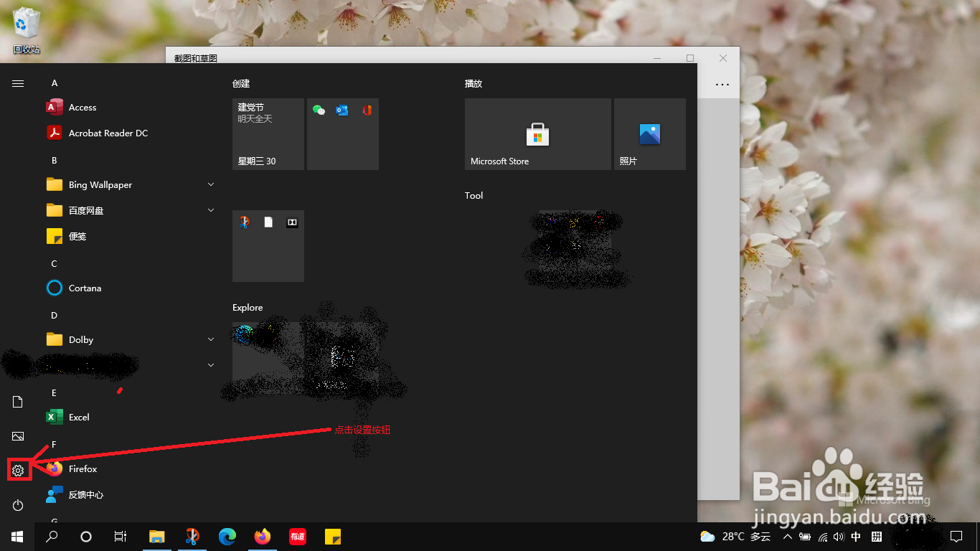Select the Tool tile group title
Image resolution: width=980 pixels, height=551 pixels.
(474, 195)
